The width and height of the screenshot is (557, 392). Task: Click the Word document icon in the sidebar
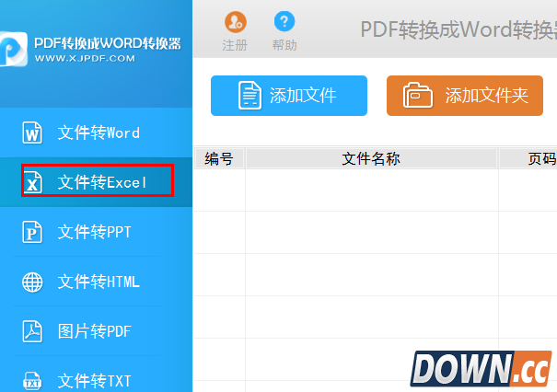coord(32,133)
